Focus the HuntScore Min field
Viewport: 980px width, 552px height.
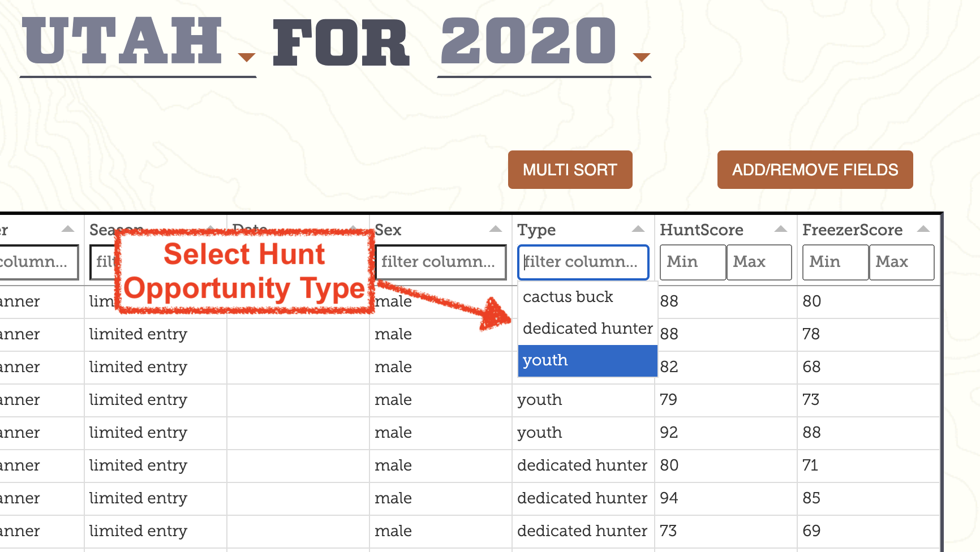(693, 262)
